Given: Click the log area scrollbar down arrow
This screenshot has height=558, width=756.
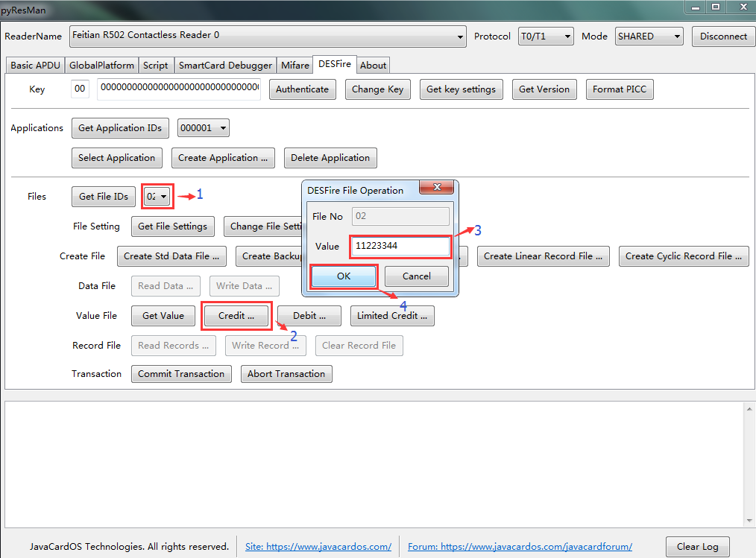Looking at the screenshot, I should tap(749, 521).
